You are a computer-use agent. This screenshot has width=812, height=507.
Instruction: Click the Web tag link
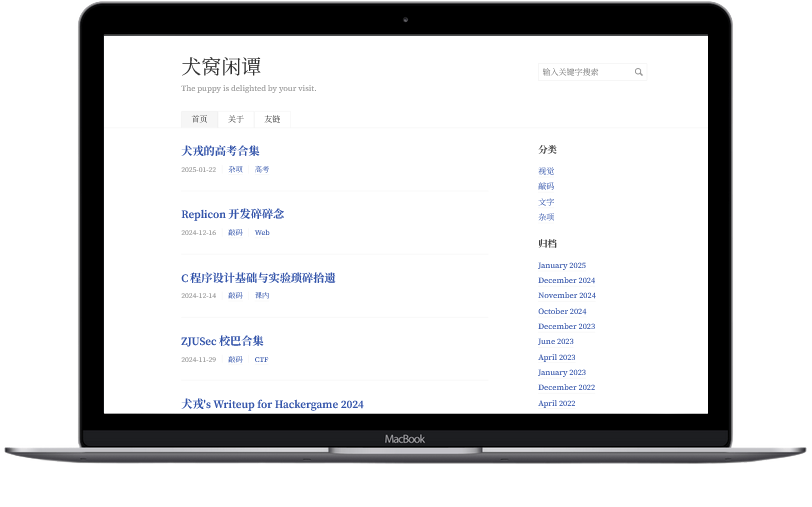[262, 233]
